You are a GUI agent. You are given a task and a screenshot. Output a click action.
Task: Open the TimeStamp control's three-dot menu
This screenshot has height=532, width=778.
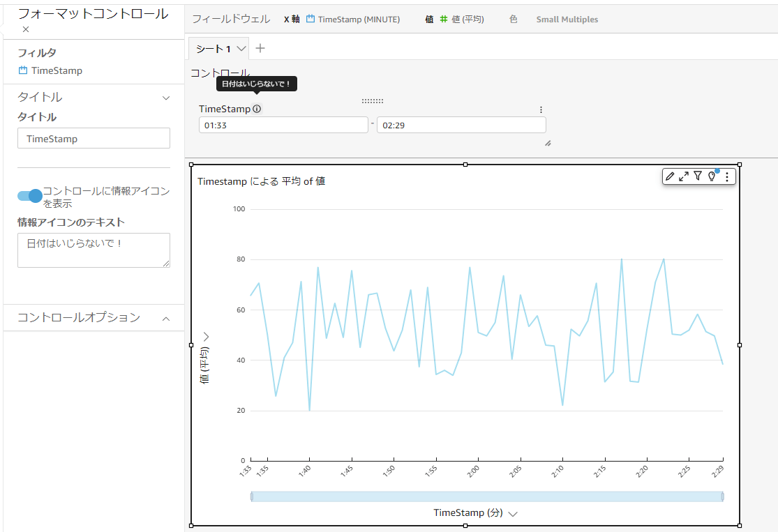tap(541, 109)
